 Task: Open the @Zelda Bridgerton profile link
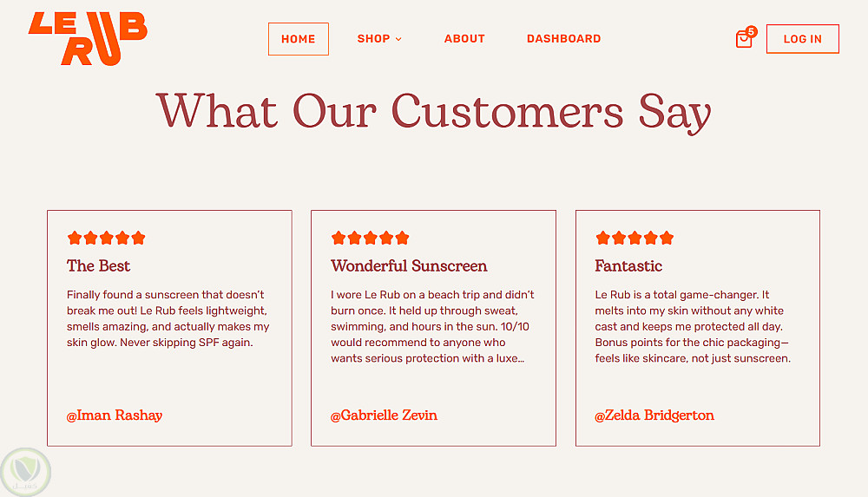(654, 415)
